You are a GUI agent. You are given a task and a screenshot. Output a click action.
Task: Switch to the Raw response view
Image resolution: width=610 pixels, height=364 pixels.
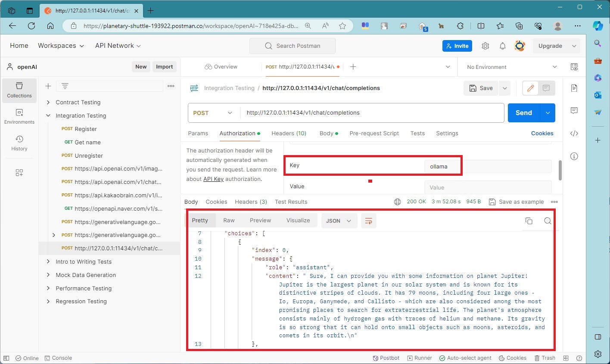pos(229,221)
